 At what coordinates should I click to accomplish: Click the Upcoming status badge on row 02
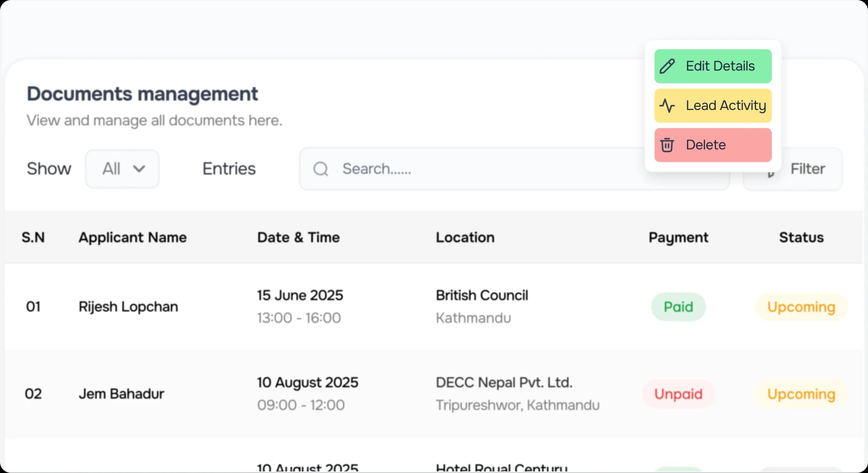(801, 394)
